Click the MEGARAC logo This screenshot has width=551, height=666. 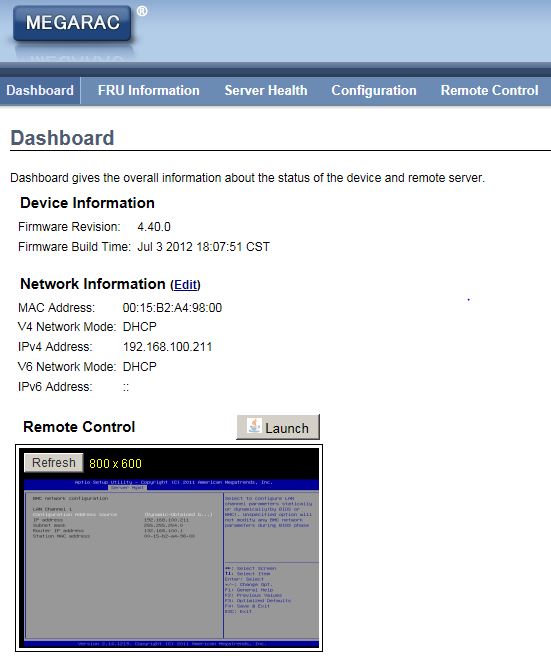coord(72,23)
